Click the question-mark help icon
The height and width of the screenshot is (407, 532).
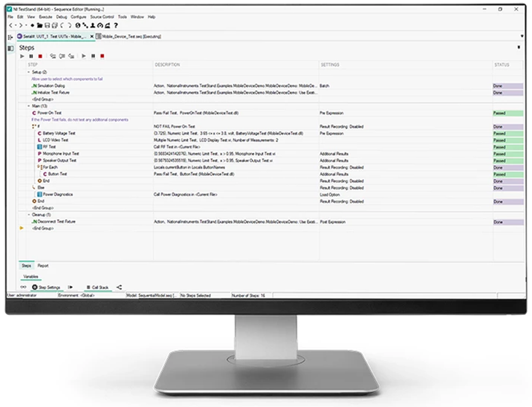[116, 25]
